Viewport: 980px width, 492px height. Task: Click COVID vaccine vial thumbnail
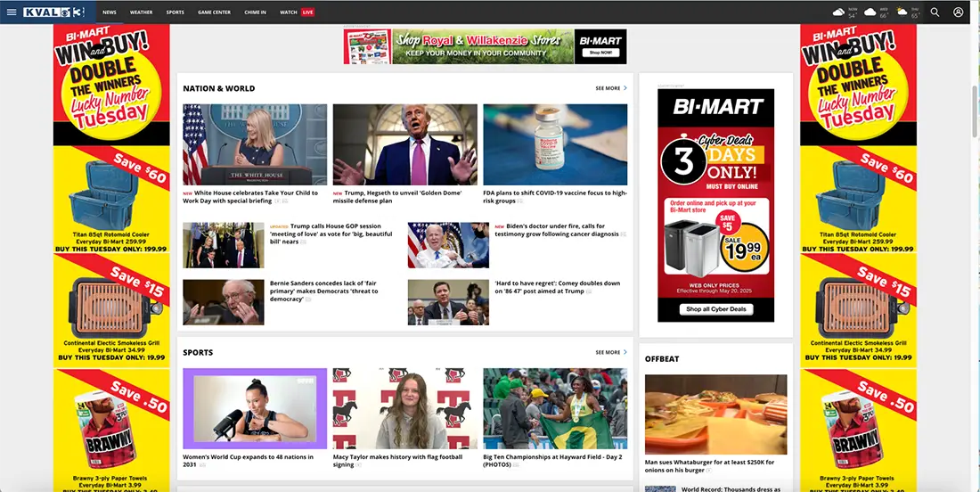(555, 144)
